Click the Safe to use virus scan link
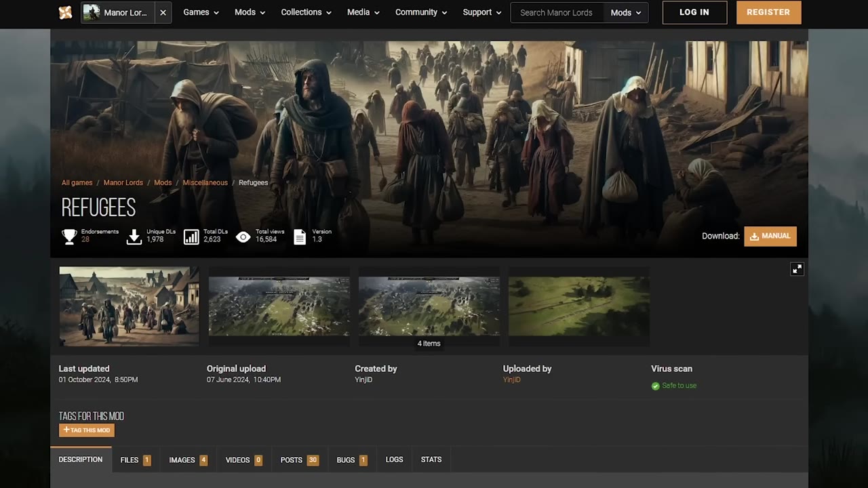 pyautogui.click(x=679, y=386)
